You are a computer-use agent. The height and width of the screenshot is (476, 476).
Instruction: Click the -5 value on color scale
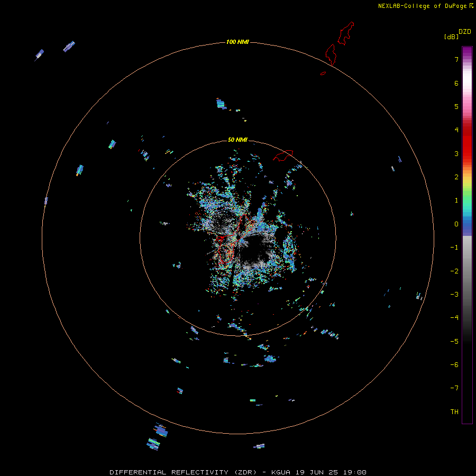454,342
